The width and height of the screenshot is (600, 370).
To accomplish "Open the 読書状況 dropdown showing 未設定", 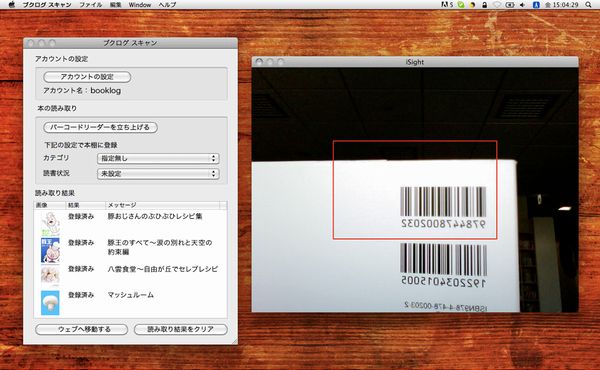I will pos(158,174).
